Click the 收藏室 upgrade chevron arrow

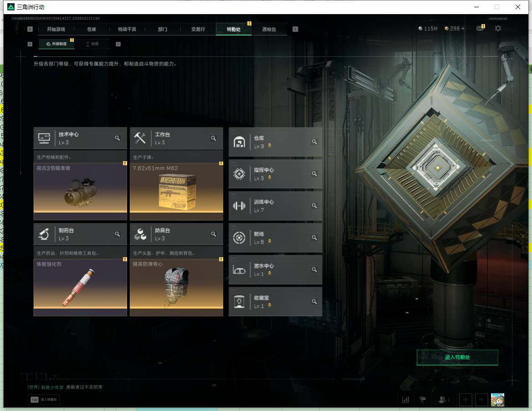(x=270, y=305)
